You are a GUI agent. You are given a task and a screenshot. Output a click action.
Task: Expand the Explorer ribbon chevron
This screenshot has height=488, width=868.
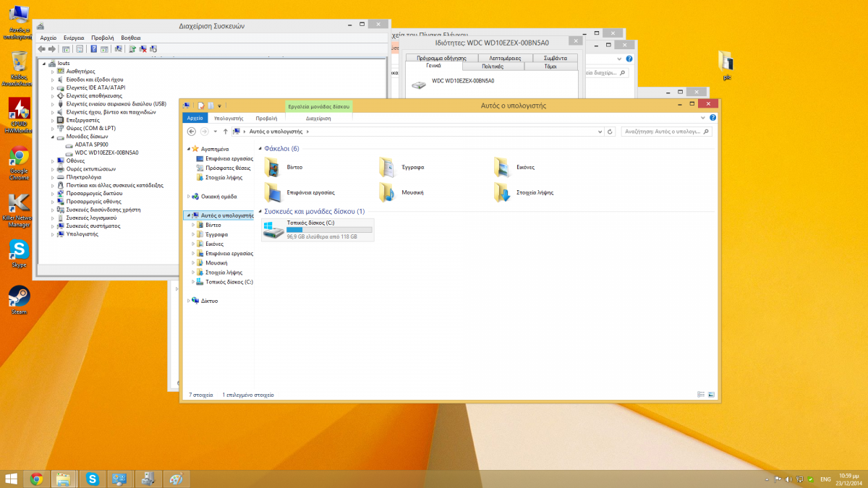704,118
